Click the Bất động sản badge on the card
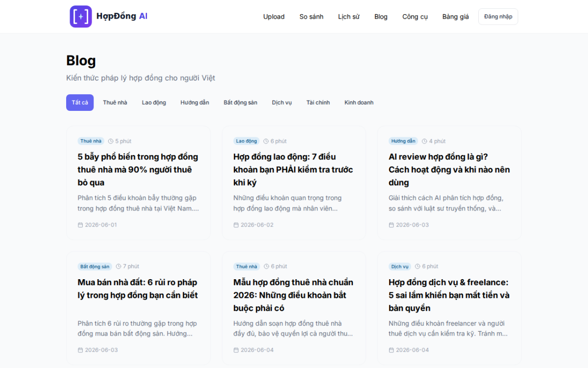 click(x=95, y=266)
